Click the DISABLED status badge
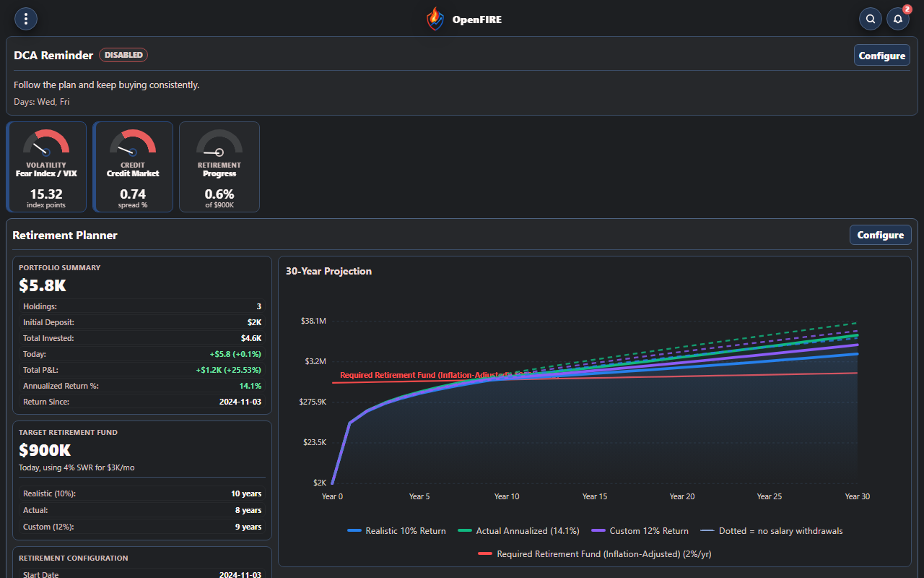The image size is (924, 578). 123,55
